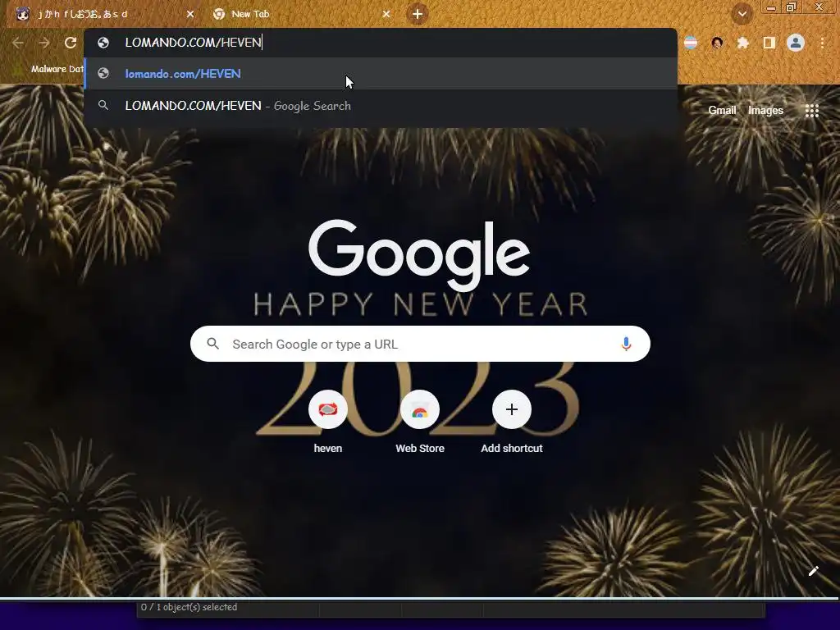Start voice search with microphone
This screenshot has width=840, height=630.
(x=626, y=344)
